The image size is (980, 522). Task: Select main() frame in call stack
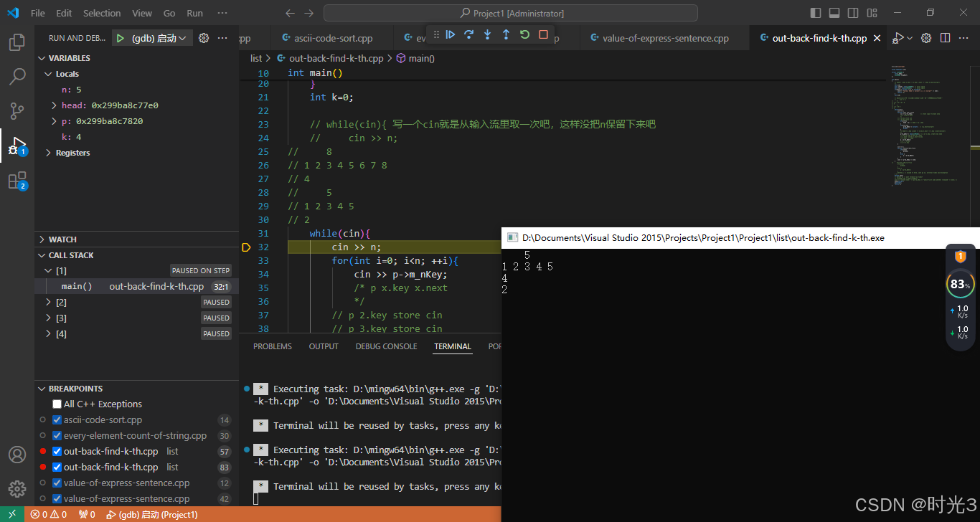click(136, 287)
